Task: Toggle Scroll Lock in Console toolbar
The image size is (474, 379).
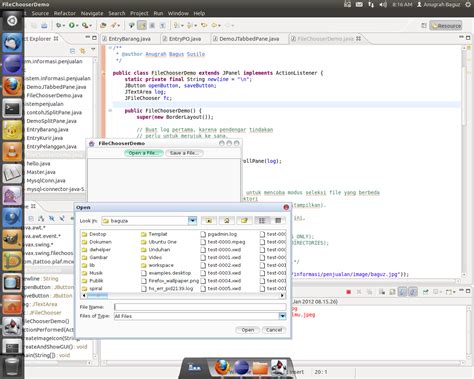Action: pos(392,292)
